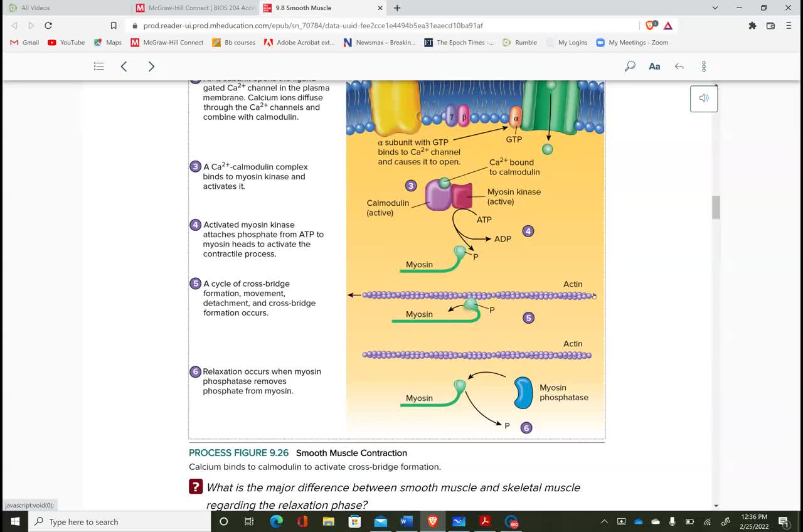Screen dimensions: 803x532
Task: Click the red question mark icon
Action: click(x=196, y=487)
